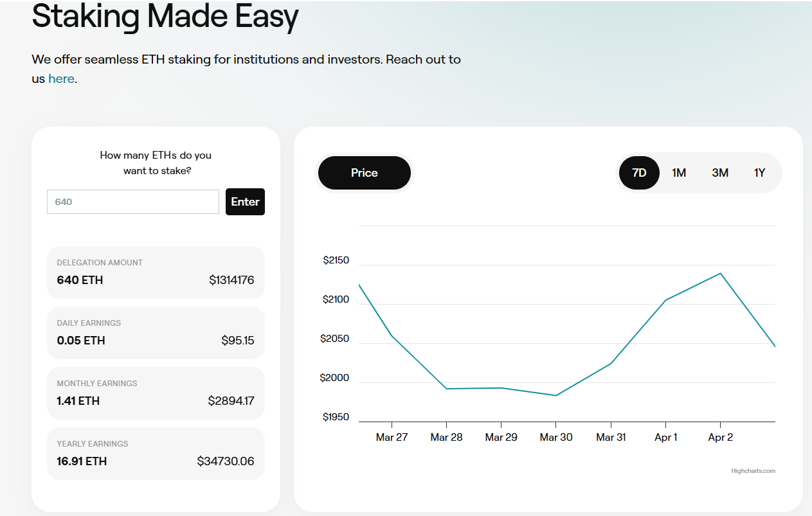The height and width of the screenshot is (516, 812).
Task: Click the Mar 28 x-axis date label
Action: tap(446, 438)
